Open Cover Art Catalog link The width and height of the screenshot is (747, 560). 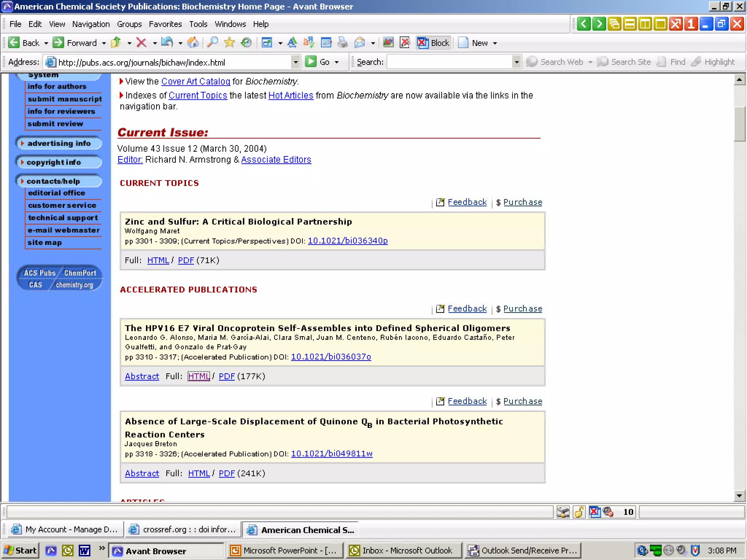click(x=196, y=81)
